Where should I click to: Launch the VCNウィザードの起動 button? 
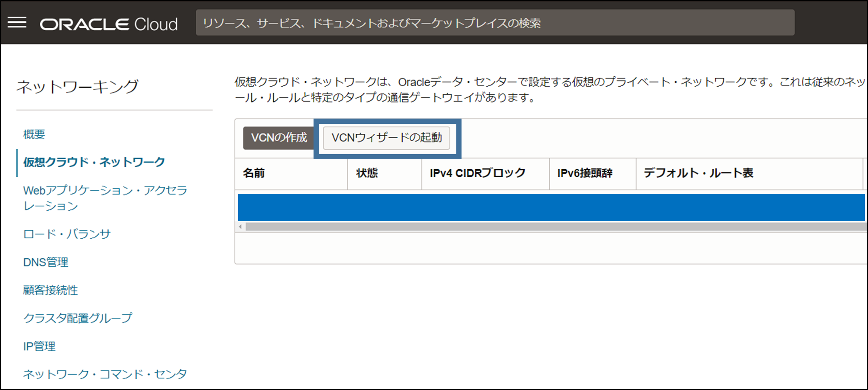(x=387, y=138)
